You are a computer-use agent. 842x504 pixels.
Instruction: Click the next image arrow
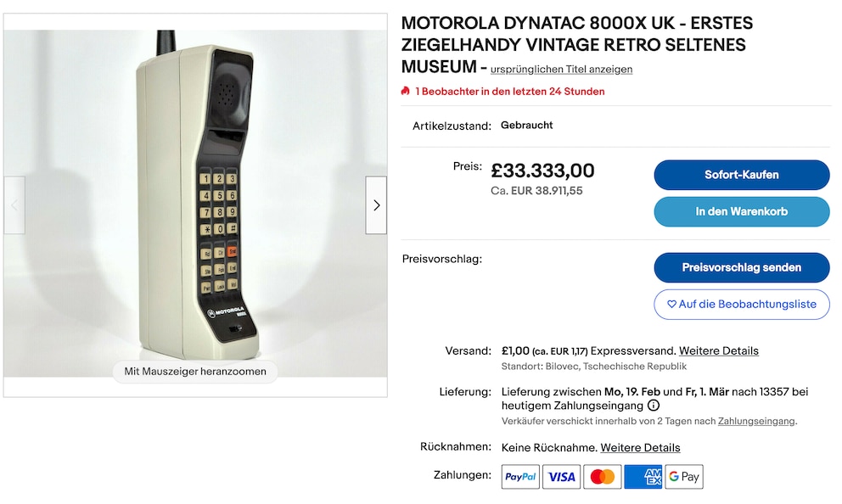pos(376,205)
